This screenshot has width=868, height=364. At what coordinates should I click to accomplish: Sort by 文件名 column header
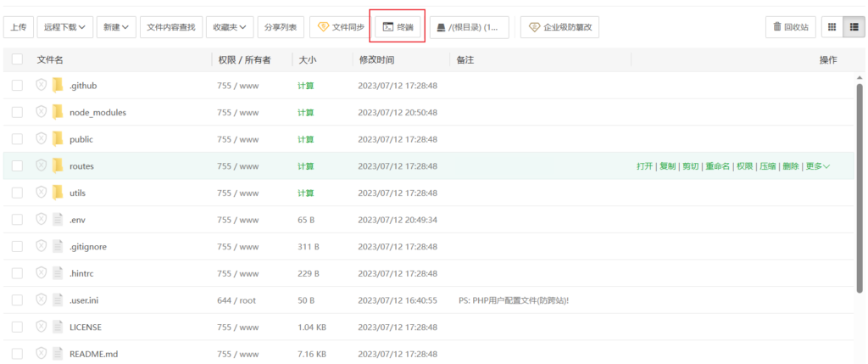click(50, 60)
